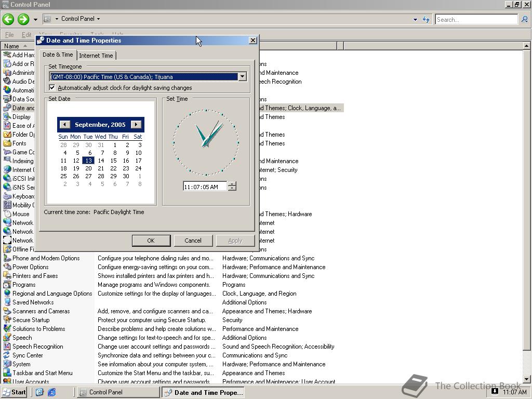Select the Sync Center icon
This screenshot has height=399, width=532.
point(7,355)
